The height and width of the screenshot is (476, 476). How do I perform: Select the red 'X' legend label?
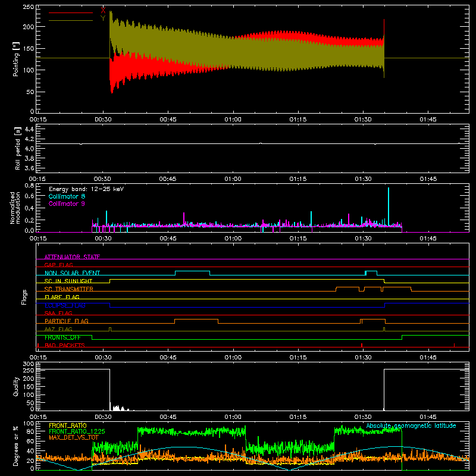103,10
